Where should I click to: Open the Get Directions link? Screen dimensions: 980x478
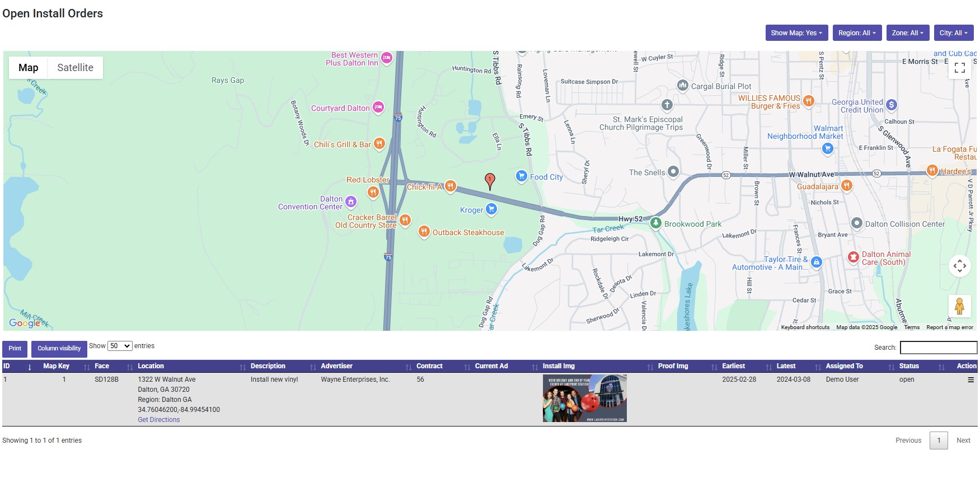point(159,420)
